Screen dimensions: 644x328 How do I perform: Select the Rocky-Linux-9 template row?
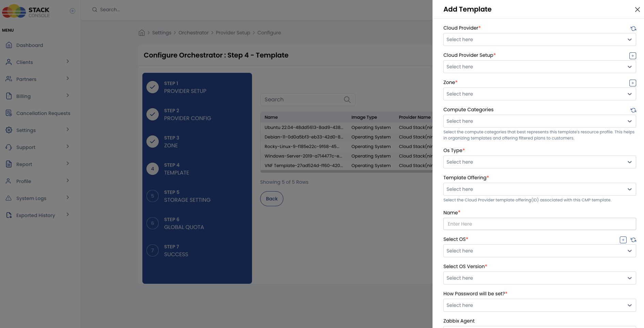[346, 146]
